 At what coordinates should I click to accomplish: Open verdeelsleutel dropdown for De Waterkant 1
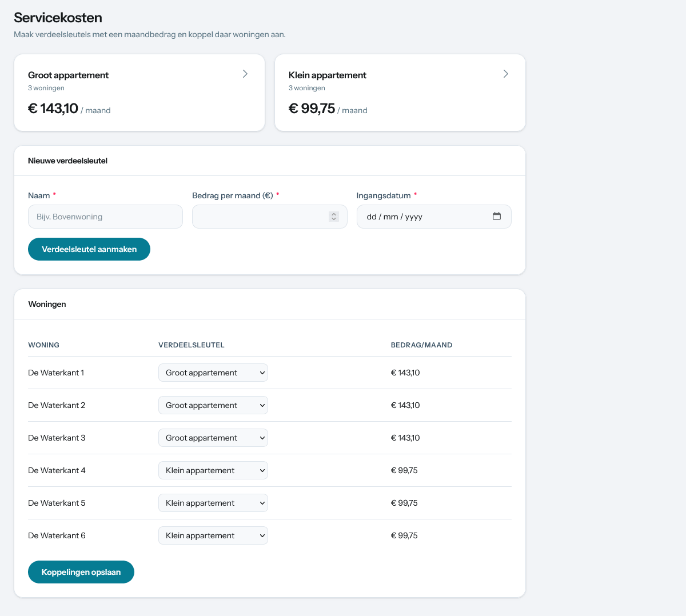(213, 373)
